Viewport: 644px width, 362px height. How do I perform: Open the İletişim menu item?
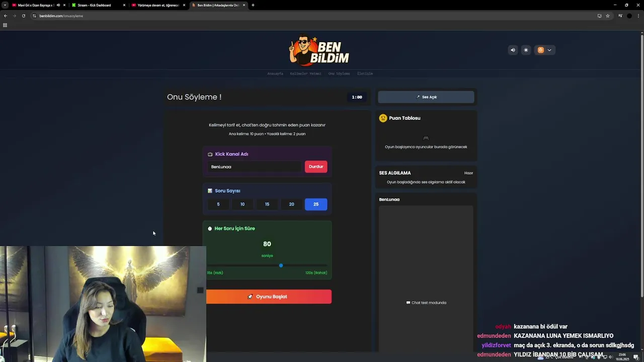365,73
